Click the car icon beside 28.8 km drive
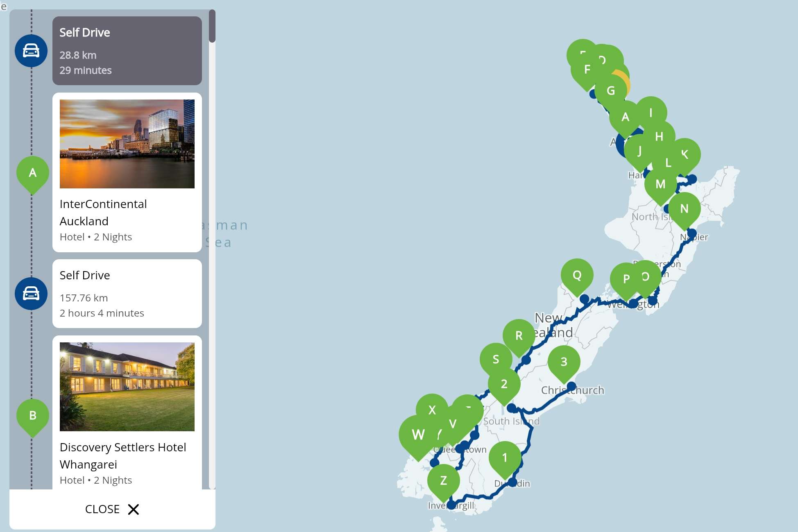This screenshot has height=532, width=798. (x=31, y=51)
